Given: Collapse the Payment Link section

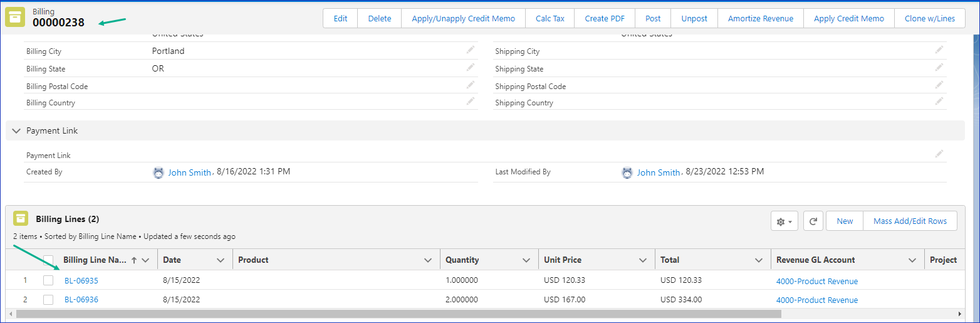Looking at the screenshot, I should (16, 130).
